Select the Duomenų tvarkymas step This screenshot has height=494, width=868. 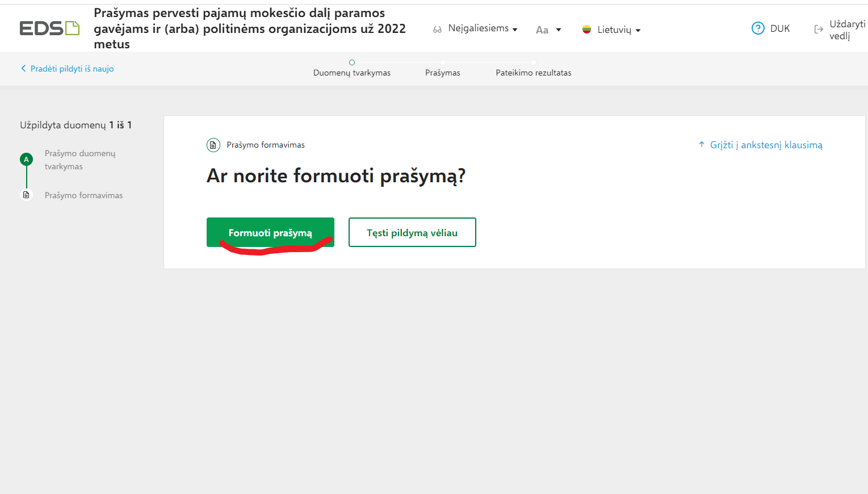(x=352, y=73)
